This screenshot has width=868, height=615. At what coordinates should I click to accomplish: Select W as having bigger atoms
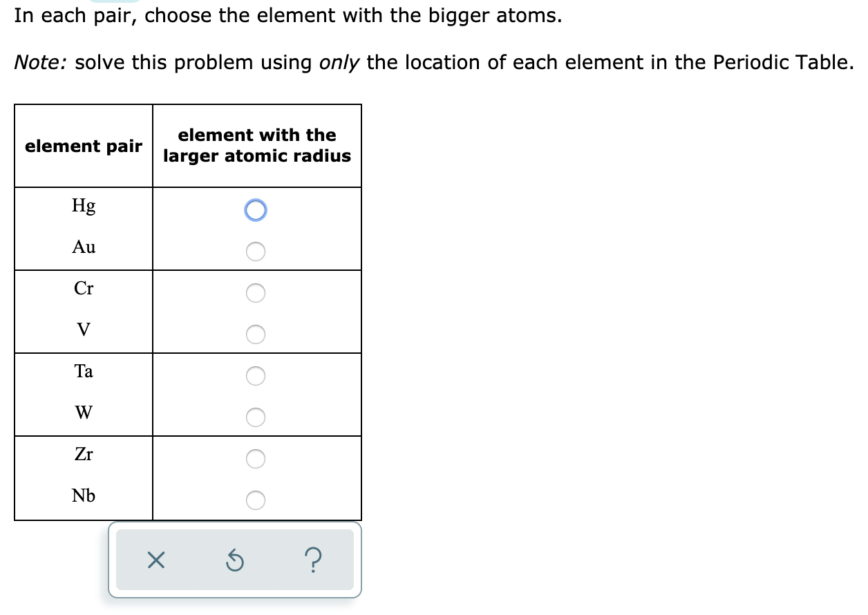point(256,417)
